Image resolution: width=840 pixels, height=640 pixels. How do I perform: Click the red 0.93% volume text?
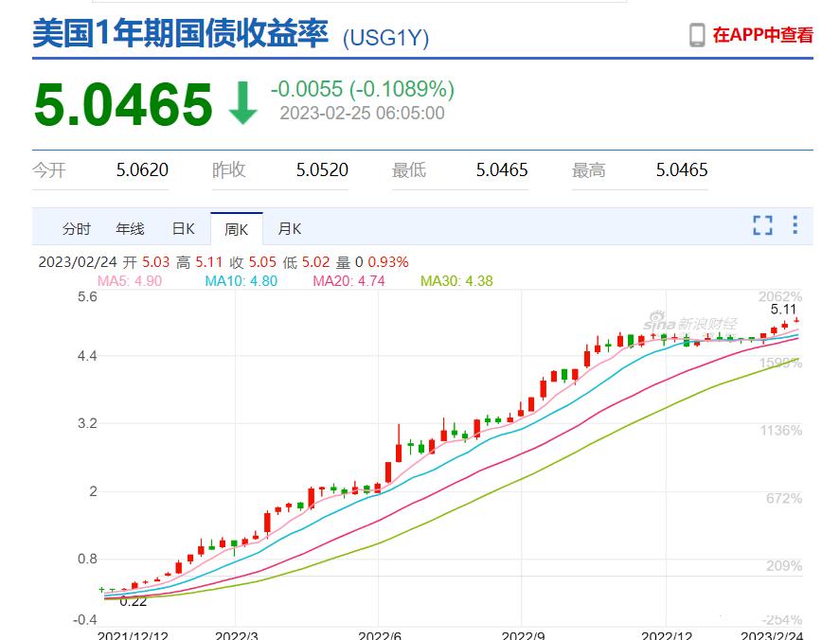(388, 263)
